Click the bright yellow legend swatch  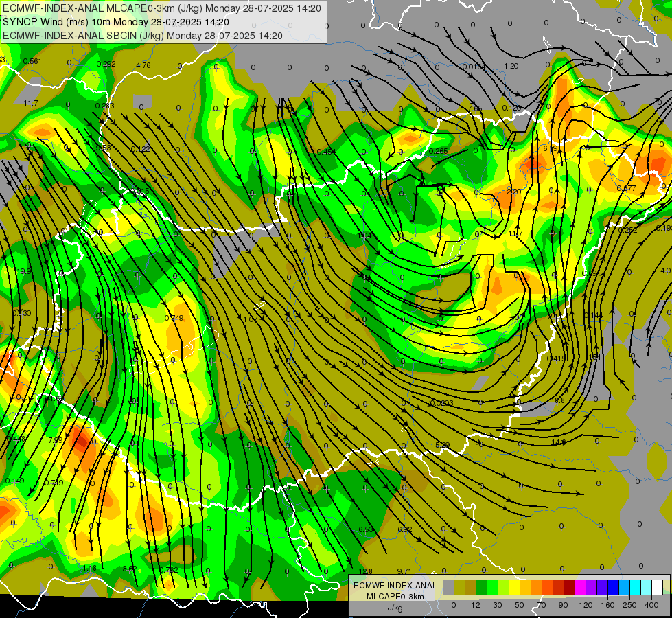515,587
